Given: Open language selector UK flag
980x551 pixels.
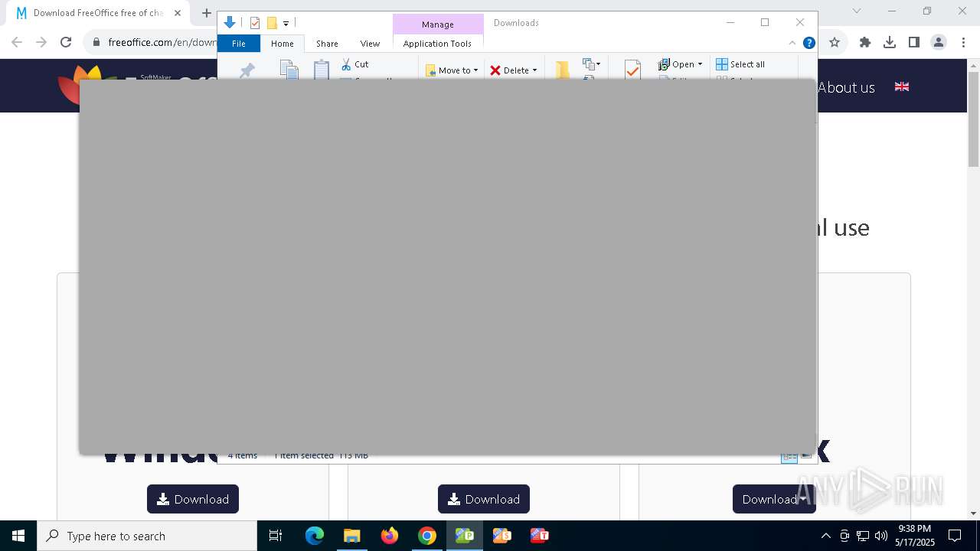Looking at the screenshot, I should (x=902, y=86).
